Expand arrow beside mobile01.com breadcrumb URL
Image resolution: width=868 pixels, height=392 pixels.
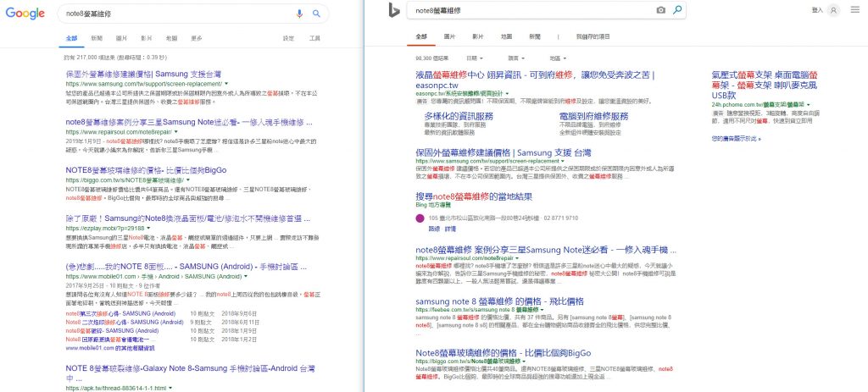245,276
